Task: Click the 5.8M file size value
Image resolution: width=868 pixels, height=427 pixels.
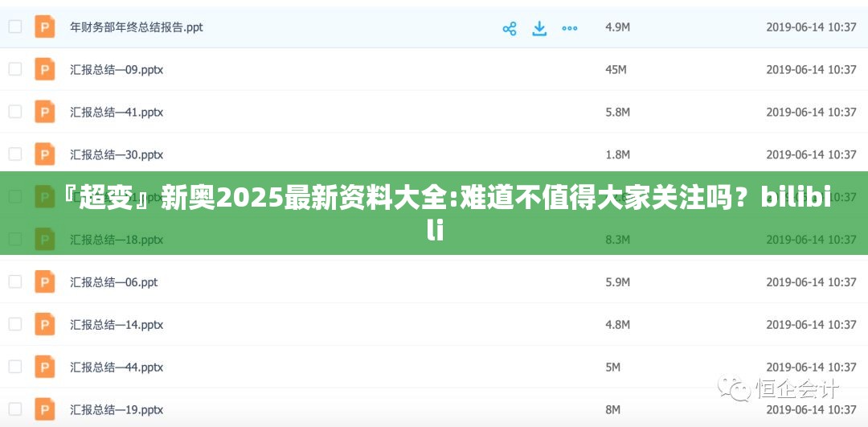Action: click(x=617, y=113)
